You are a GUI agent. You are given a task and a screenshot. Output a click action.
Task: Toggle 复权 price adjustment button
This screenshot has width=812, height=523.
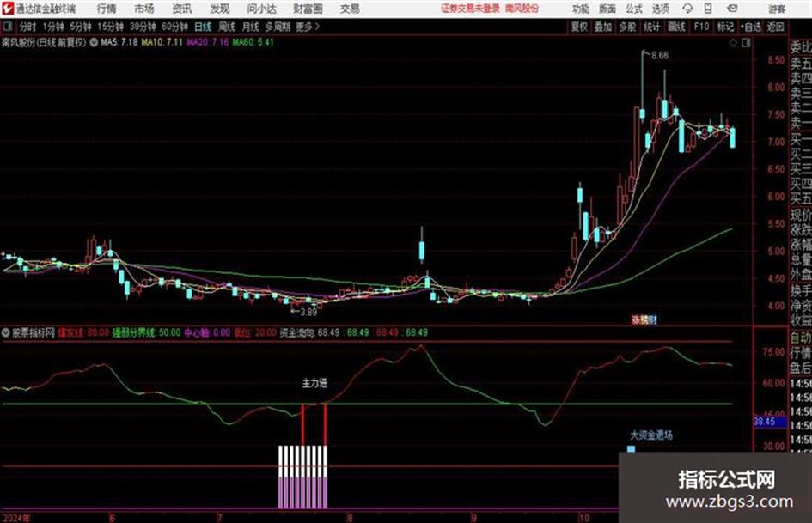pos(579,27)
